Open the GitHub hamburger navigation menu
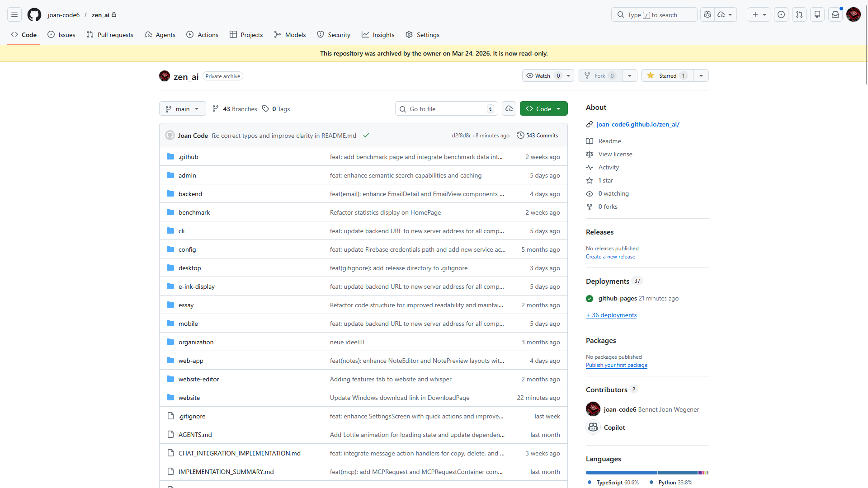Image resolution: width=868 pixels, height=488 pixels. click(x=14, y=14)
